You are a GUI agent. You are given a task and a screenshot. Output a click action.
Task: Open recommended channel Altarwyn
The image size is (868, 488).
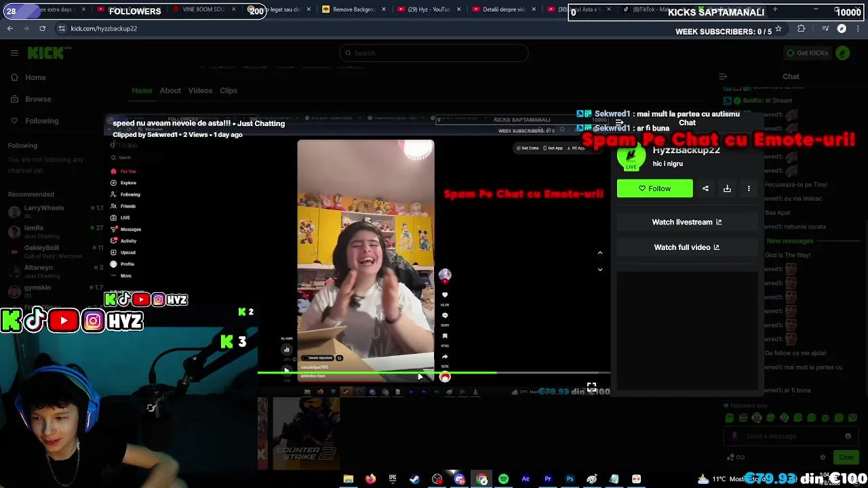pyautogui.click(x=54, y=271)
